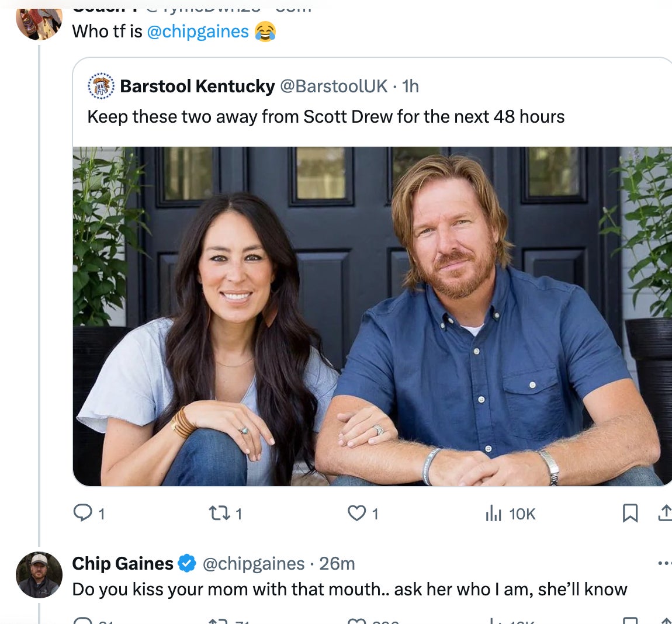The width and height of the screenshot is (672, 624).
Task: Repost the tweet quoting Barstool Kentucky
Action: (219, 513)
